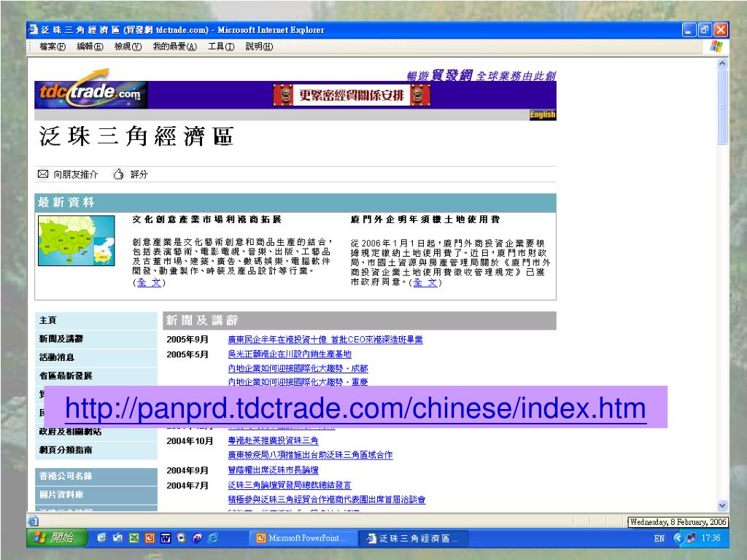Open the 工具(T) menu
Image resolution: width=747 pixels, height=560 pixels.
(x=220, y=47)
